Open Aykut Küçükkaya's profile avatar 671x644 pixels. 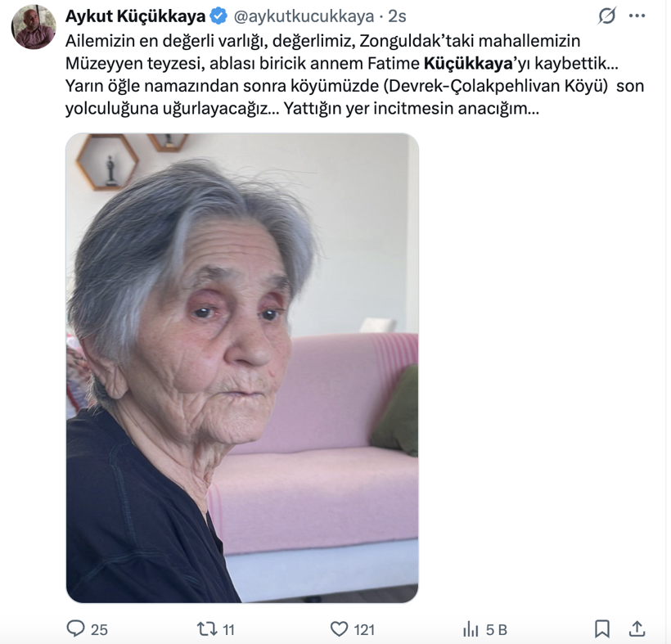click(34, 27)
